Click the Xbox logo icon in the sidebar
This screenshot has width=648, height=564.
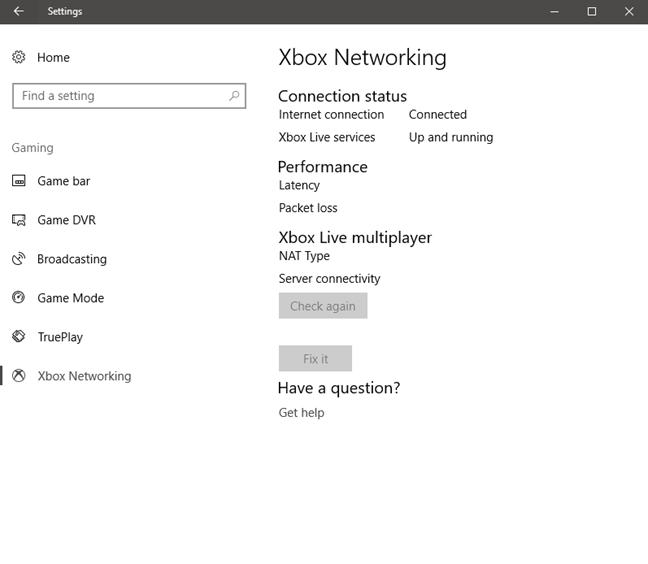point(19,376)
